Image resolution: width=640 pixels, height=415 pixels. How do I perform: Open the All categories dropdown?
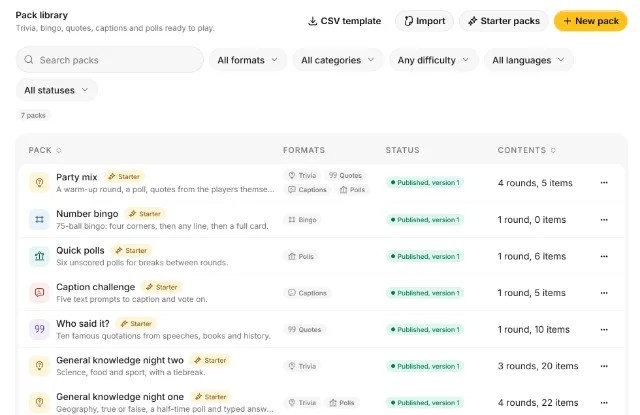338,60
